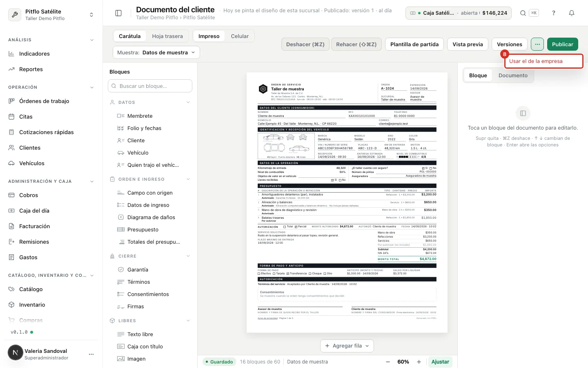Open Indicadores chart icon in sidebar

11,54
